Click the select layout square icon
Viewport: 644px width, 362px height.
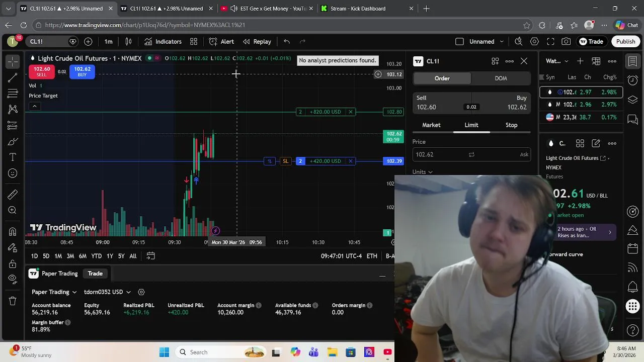tap(459, 42)
